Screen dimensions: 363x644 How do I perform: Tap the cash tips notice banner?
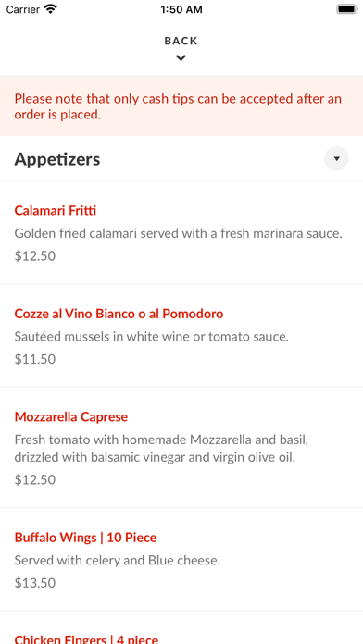pyautogui.click(x=181, y=106)
